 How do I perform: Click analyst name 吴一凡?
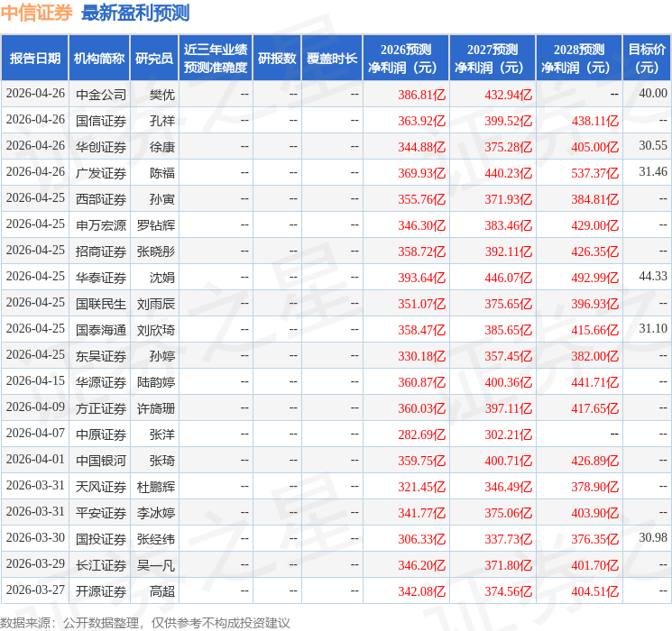[x=156, y=565]
